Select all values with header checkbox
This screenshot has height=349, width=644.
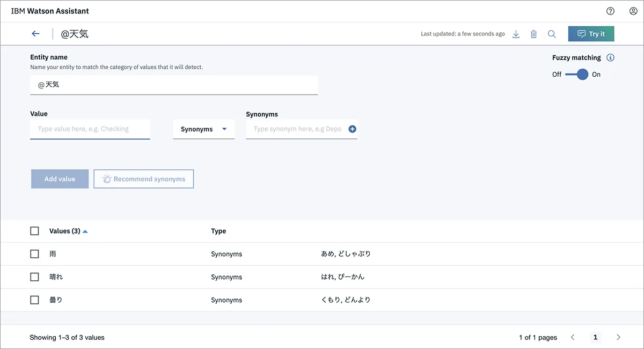[x=34, y=231]
